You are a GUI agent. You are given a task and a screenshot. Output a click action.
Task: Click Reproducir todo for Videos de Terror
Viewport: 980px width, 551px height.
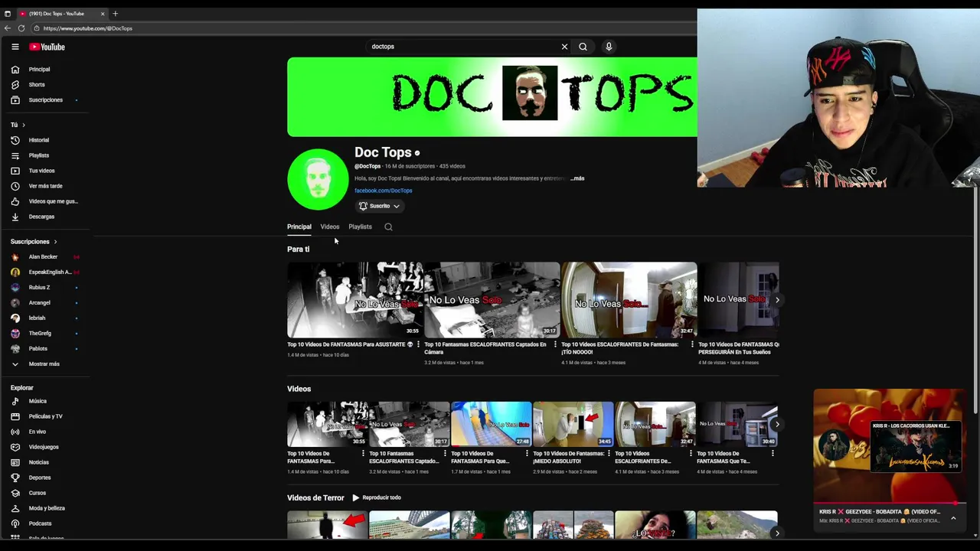[x=377, y=497]
